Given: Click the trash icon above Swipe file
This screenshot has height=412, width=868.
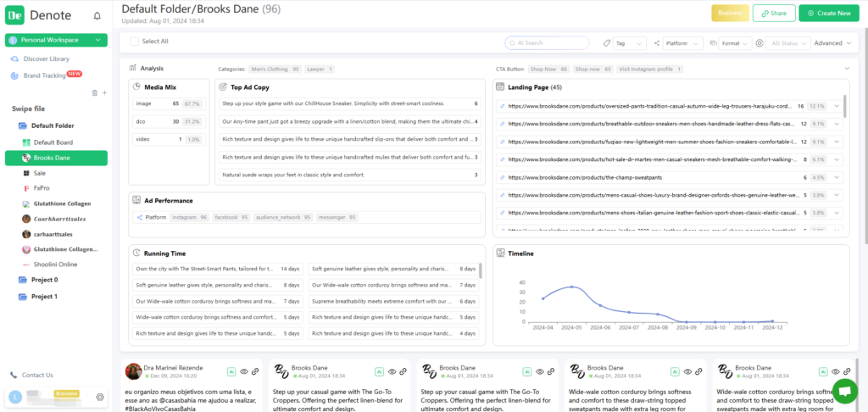Looking at the screenshot, I should pos(95,92).
